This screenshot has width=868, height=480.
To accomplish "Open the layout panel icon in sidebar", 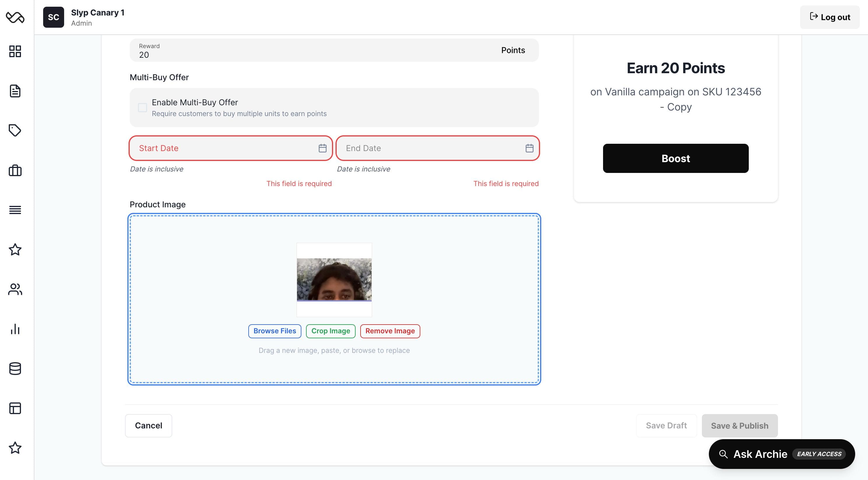I will [15, 408].
